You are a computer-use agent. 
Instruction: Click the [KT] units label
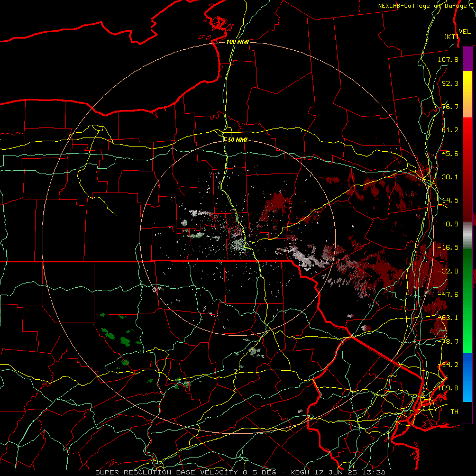451,36
